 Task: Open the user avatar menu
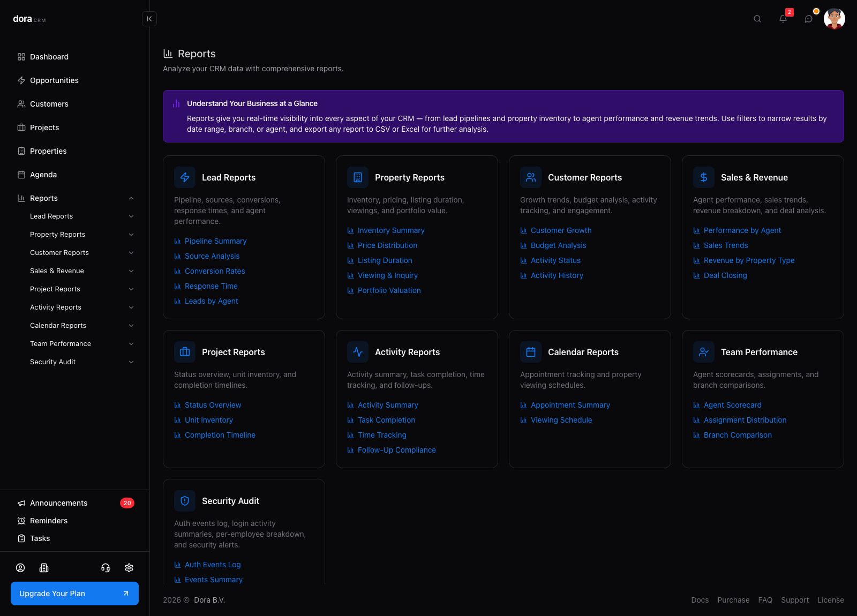835,19
